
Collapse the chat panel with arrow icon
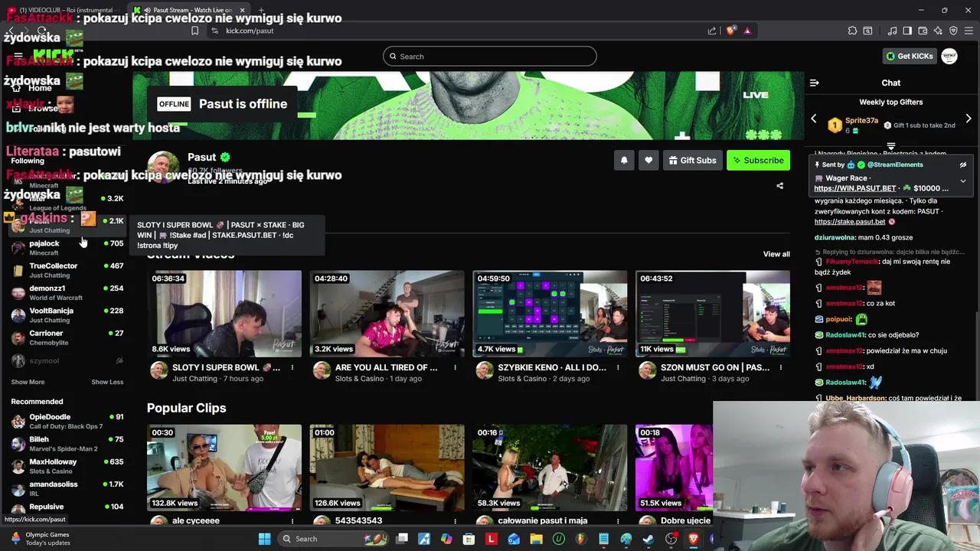click(x=815, y=83)
